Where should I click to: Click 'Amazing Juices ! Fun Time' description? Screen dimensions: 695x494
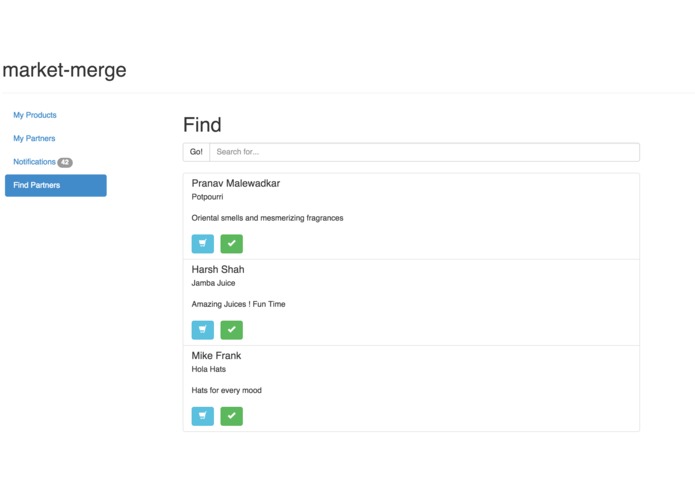[238, 304]
